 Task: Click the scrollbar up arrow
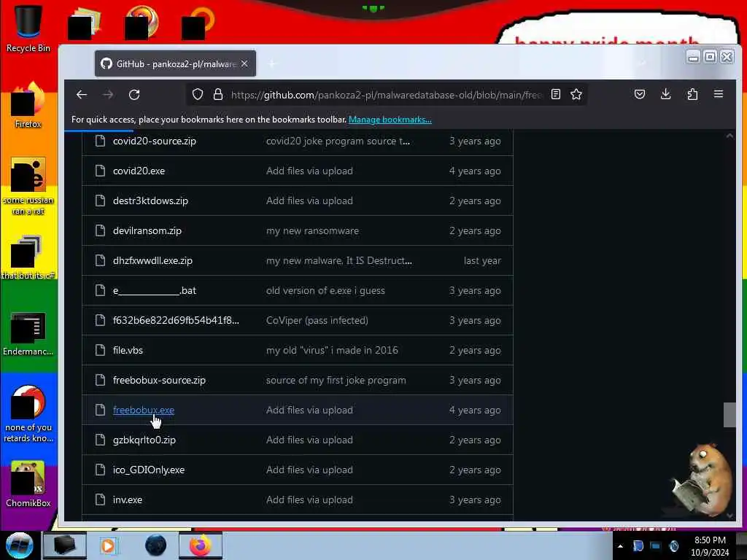click(x=729, y=136)
